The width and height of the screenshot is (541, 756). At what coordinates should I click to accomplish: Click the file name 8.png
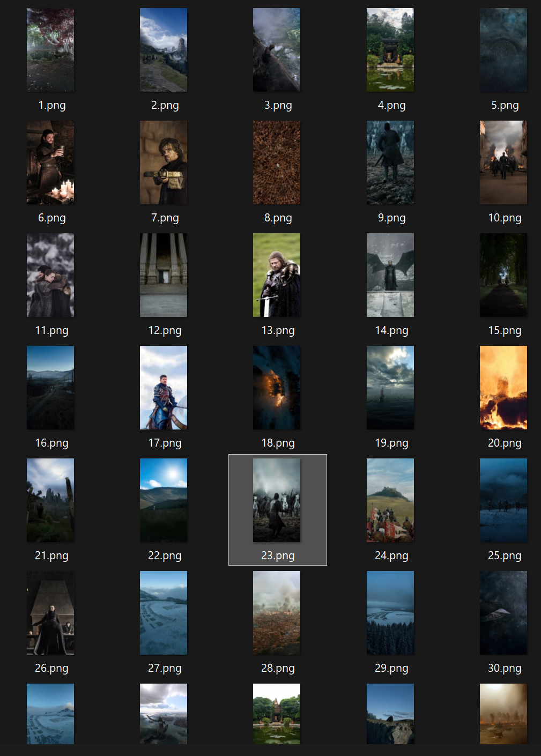click(278, 218)
